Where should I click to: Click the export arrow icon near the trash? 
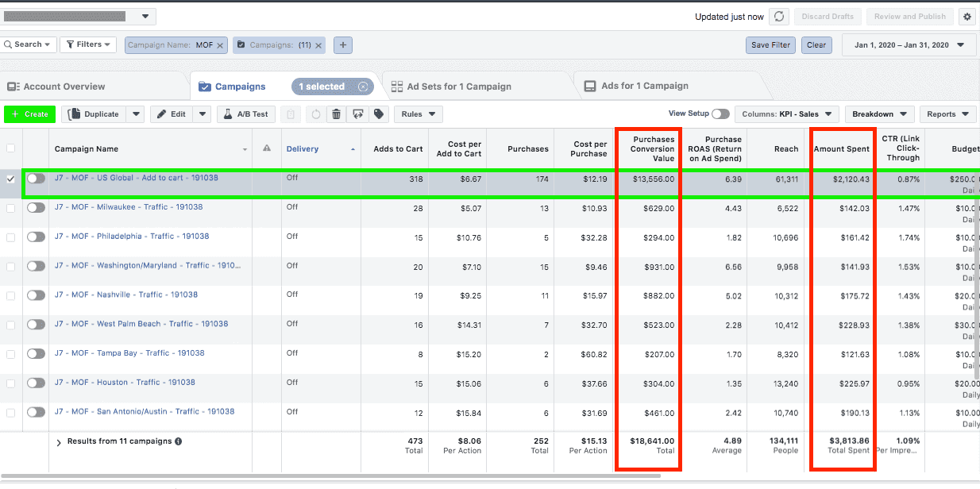pyautogui.click(x=358, y=114)
